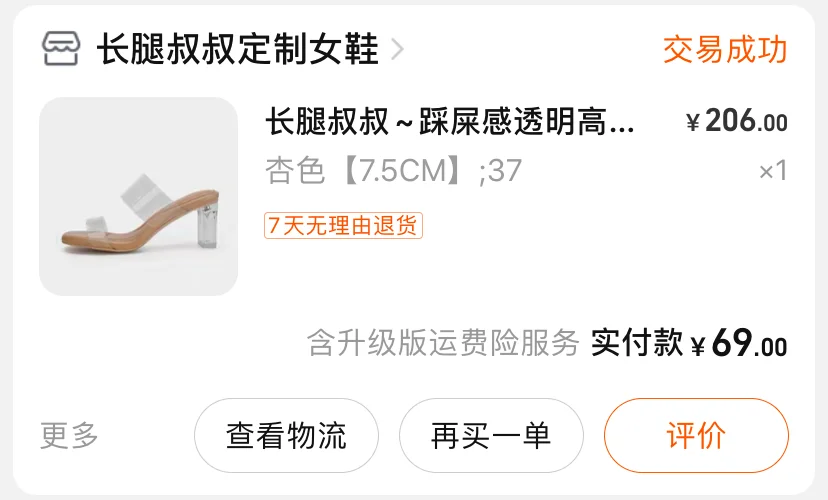The height and width of the screenshot is (500, 828).
Task: Click 评价 review button
Action: tap(696, 436)
